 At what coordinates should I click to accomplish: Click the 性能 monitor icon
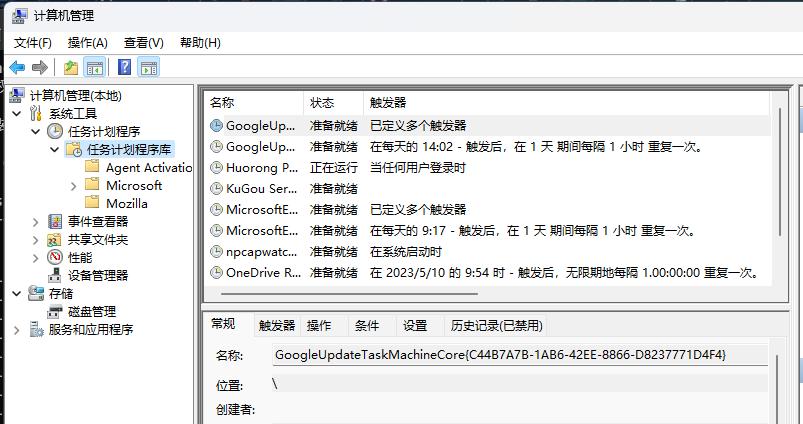pyautogui.click(x=55, y=257)
